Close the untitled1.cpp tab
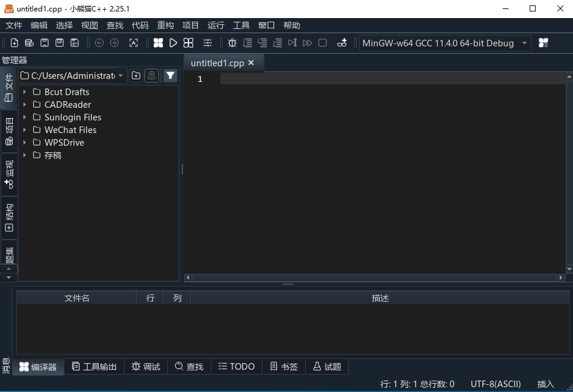 [x=251, y=63]
